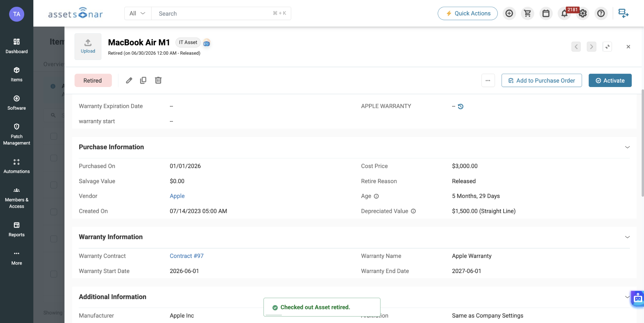Open the chatbot assistant icon

pos(638,298)
